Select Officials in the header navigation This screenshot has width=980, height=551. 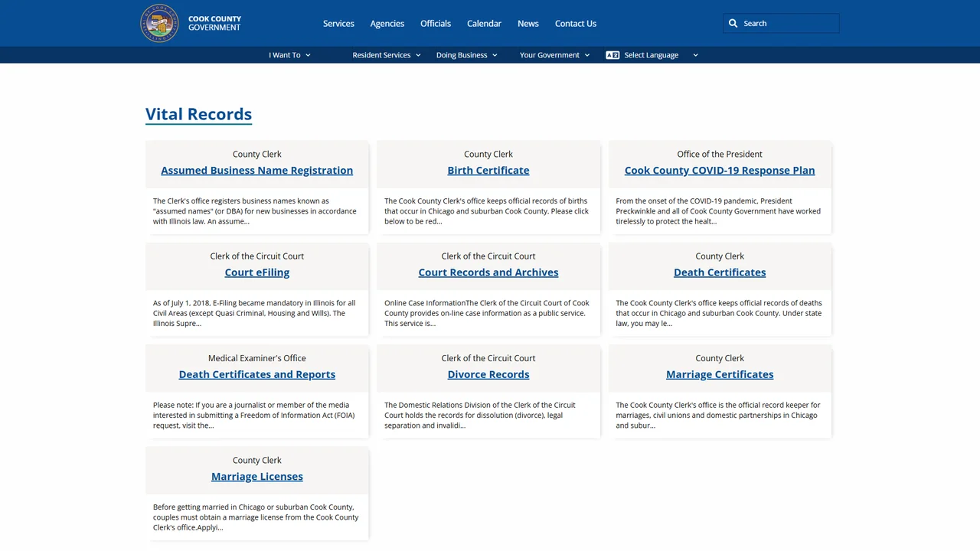coord(436,24)
